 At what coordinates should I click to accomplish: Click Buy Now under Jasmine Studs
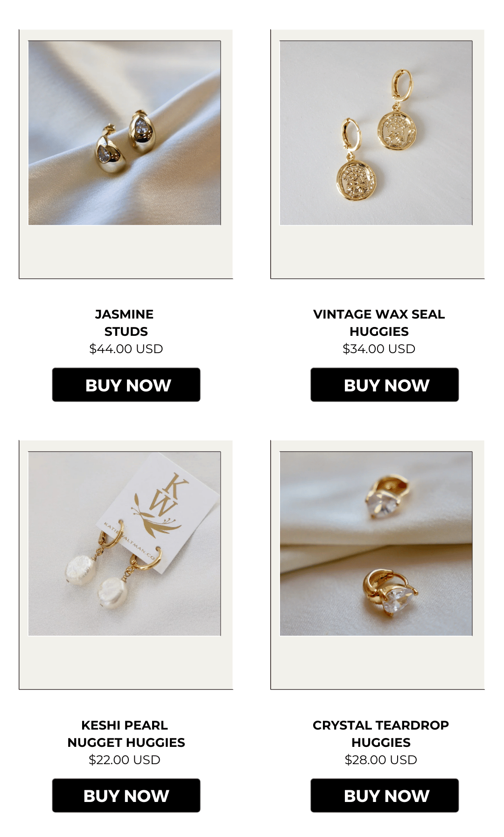[126, 384]
